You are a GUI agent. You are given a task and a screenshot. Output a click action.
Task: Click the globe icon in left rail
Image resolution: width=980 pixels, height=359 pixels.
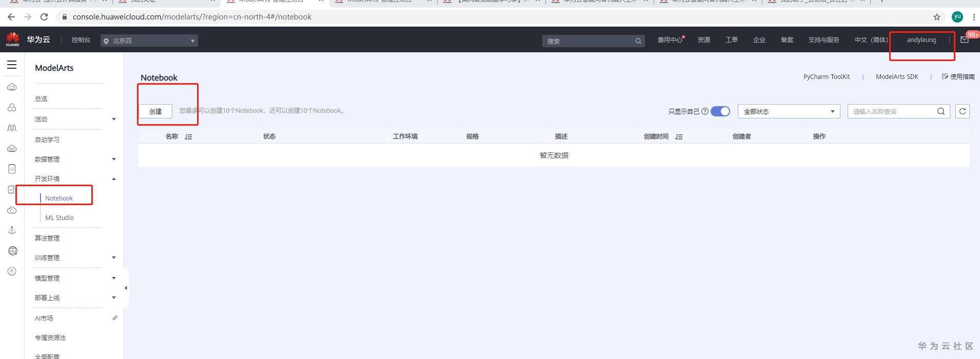13,251
